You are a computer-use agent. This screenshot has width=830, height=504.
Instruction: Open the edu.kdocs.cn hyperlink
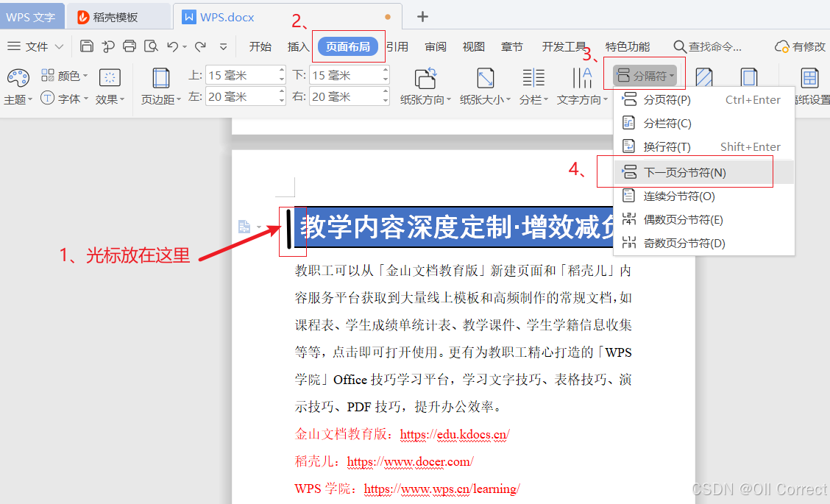click(x=455, y=434)
